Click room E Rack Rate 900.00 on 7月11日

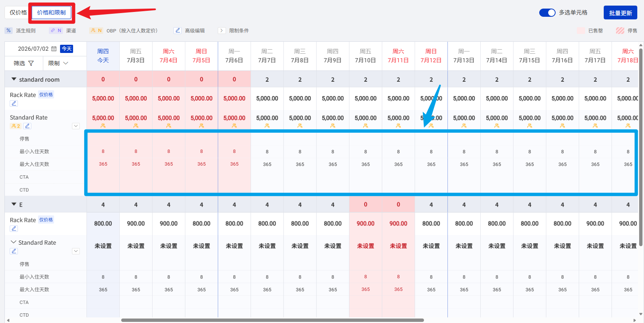398,223
